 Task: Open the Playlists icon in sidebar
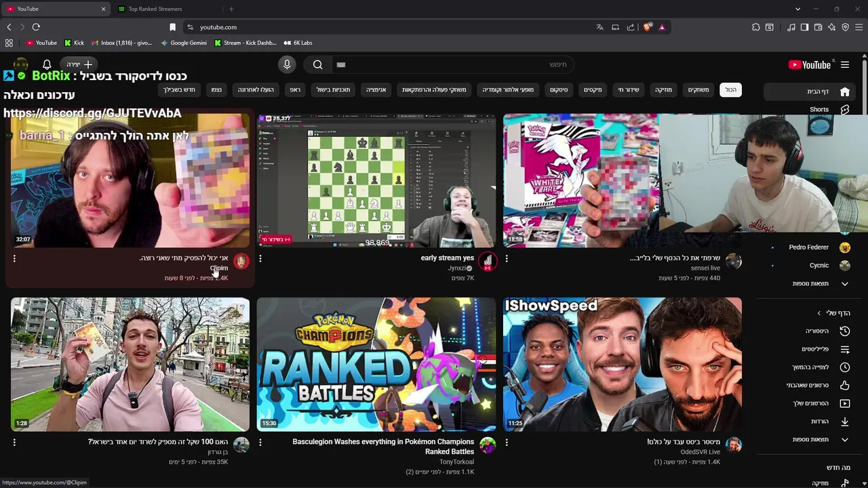coord(845,349)
